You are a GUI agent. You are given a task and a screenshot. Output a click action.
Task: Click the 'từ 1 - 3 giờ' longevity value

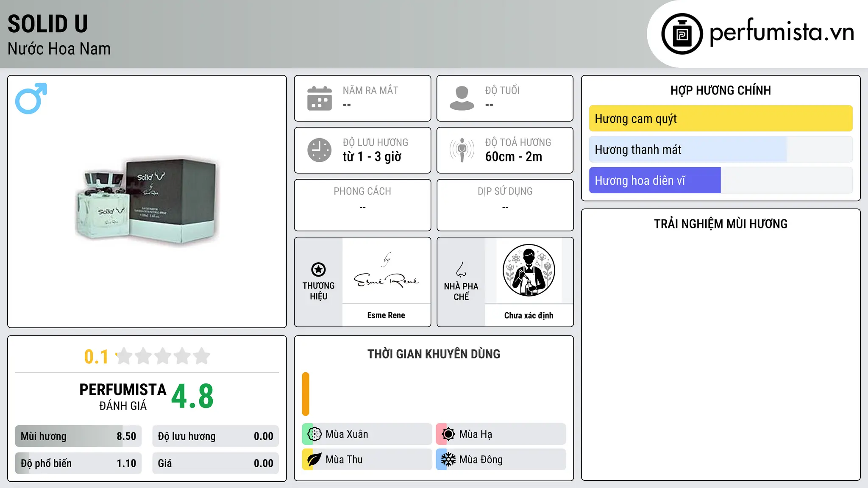click(x=372, y=157)
